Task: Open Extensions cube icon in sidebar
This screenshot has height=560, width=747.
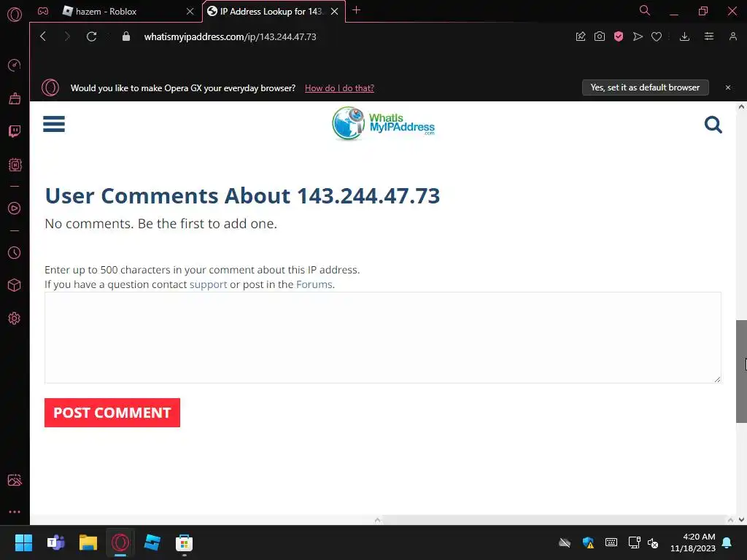Action: click(x=15, y=285)
